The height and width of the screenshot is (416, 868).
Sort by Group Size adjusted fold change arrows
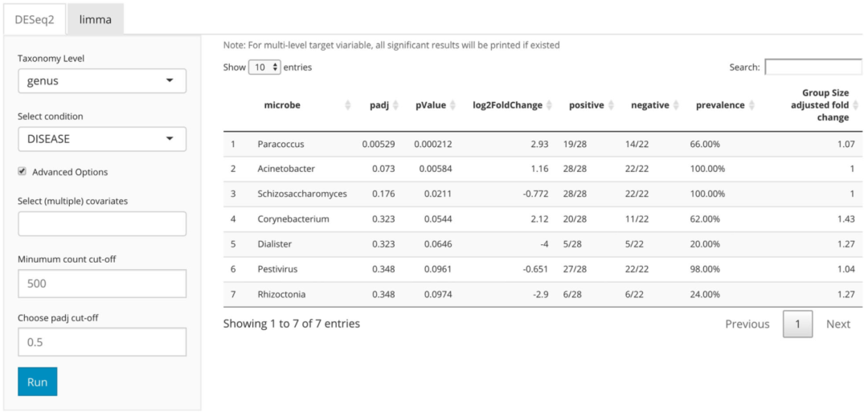click(x=856, y=105)
